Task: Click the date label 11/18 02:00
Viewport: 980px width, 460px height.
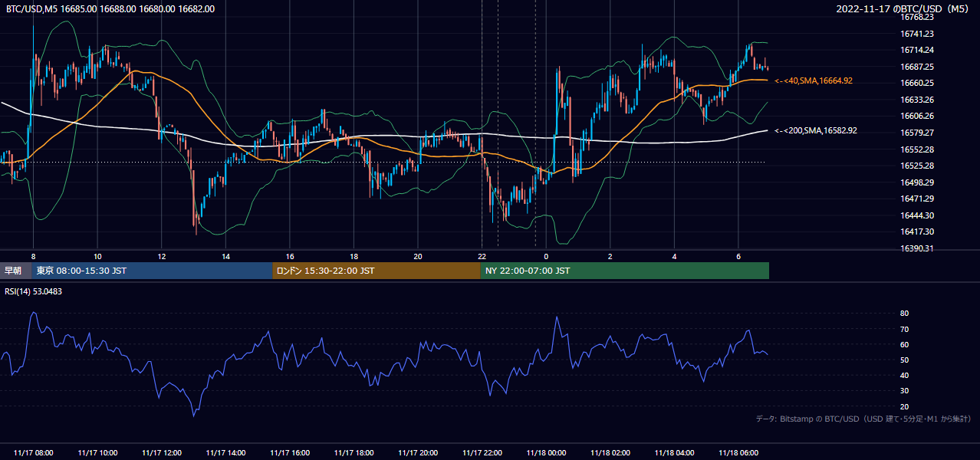Action: pyautogui.click(x=610, y=452)
